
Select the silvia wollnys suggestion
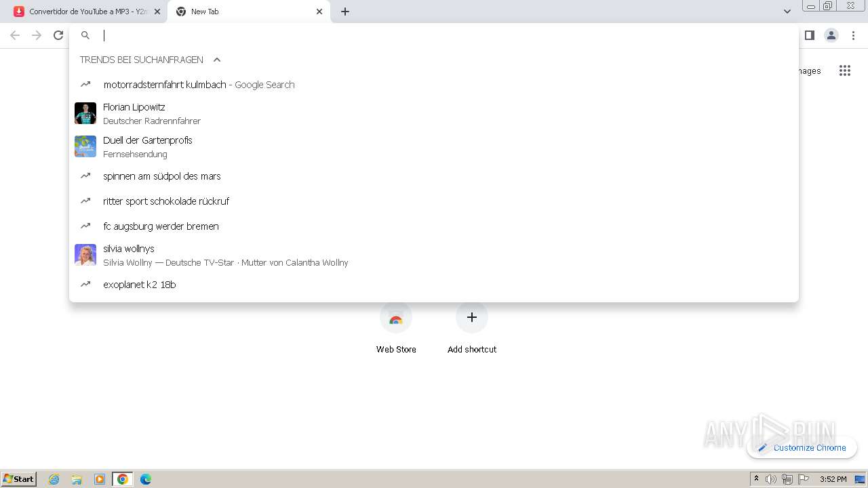[x=434, y=255]
